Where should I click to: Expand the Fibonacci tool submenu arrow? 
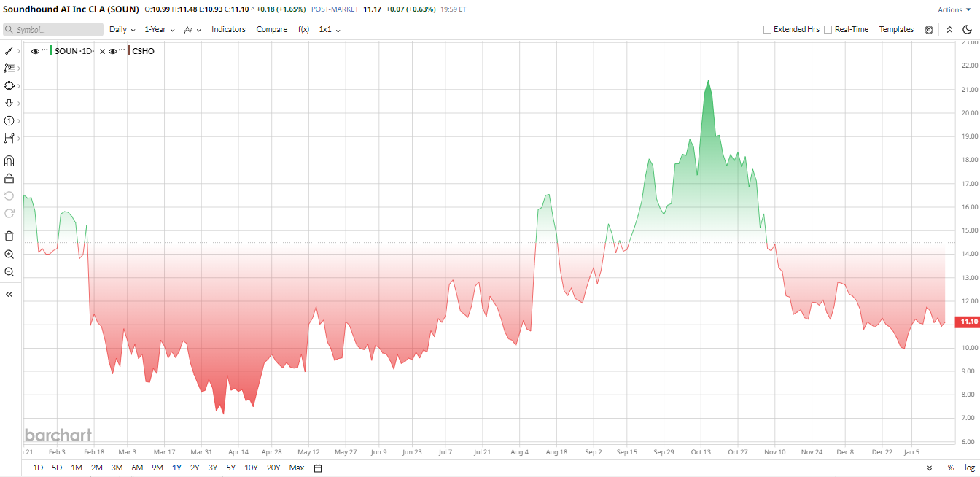click(x=19, y=68)
